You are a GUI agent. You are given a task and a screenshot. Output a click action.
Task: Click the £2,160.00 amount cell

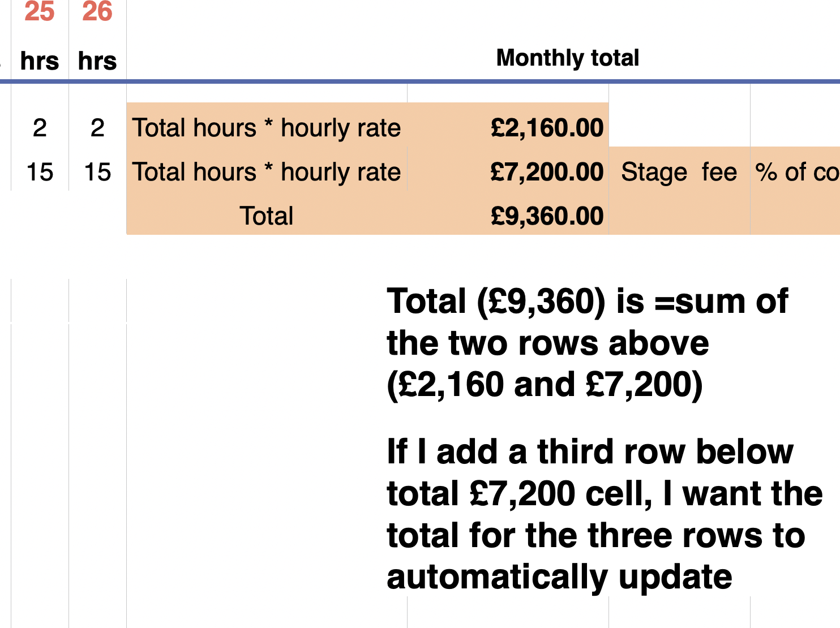click(x=546, y=128)
